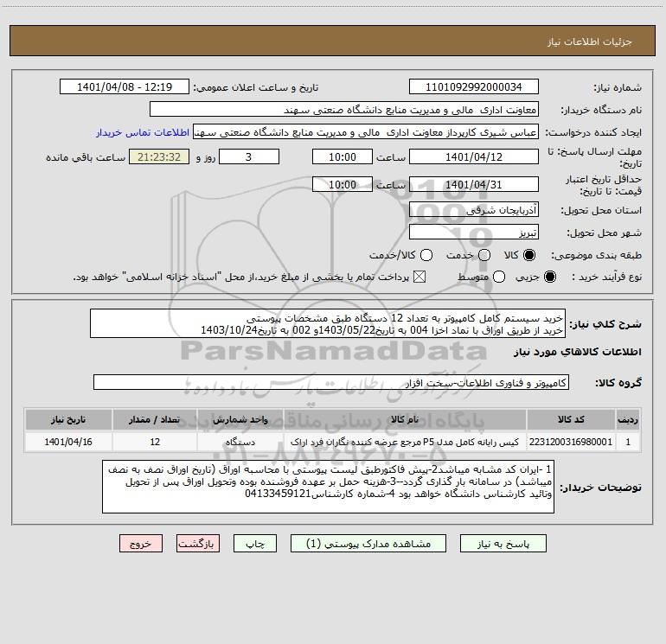
Task: Click the product name cell کیس رایانه کامل P5
Action: 405,442
